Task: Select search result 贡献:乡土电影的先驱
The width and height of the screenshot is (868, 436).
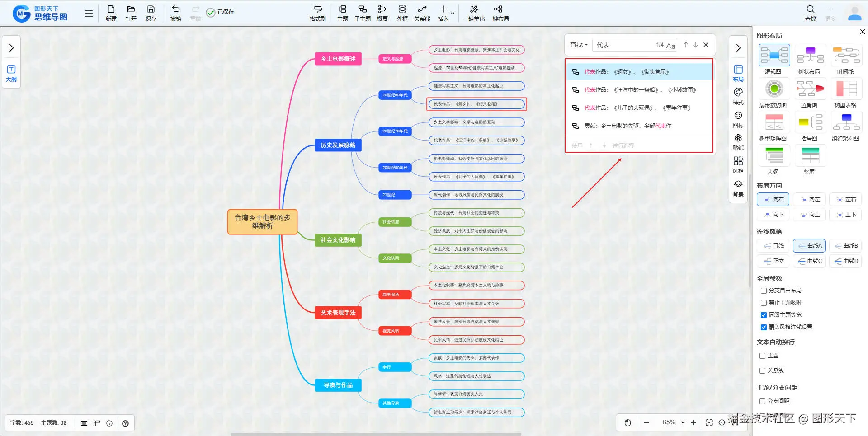Action: coord(639,126)
